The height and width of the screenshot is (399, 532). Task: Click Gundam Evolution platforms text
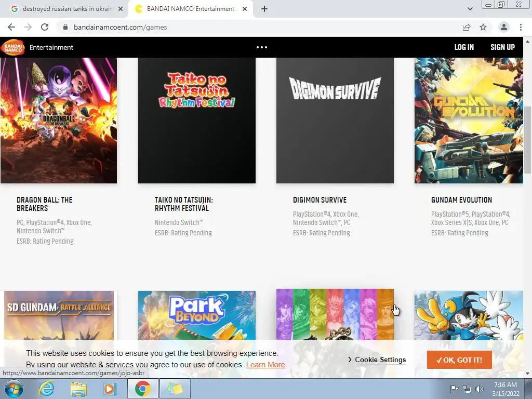471,218
